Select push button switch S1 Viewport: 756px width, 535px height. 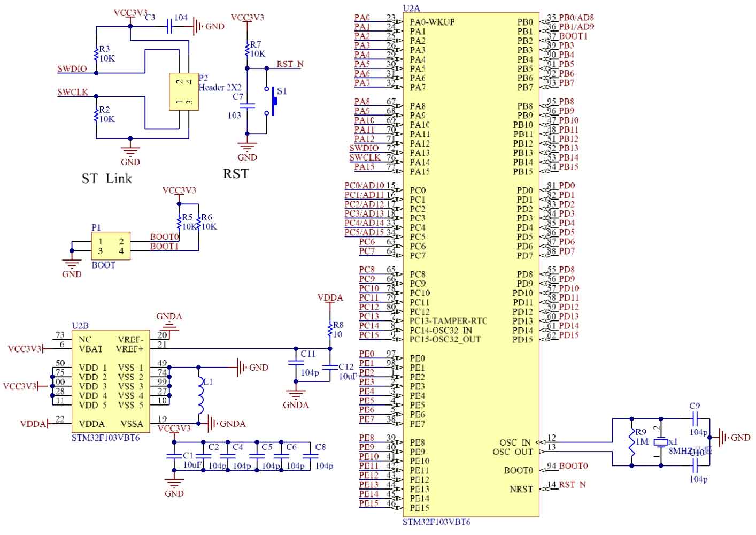click(272, 101)
